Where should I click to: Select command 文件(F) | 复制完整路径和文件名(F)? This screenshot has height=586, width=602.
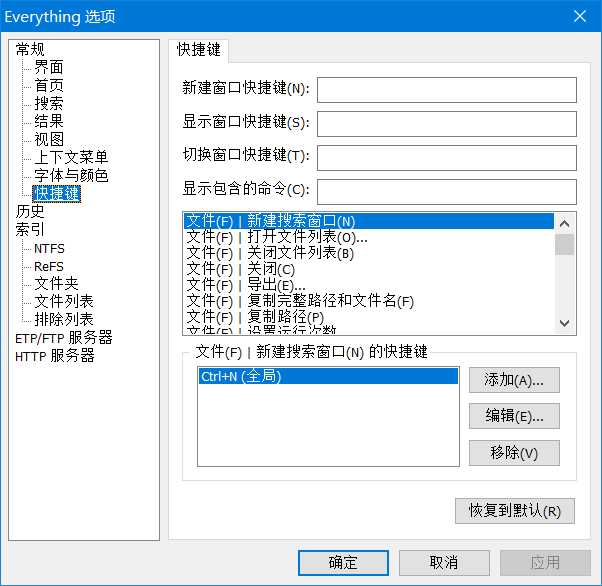pyautogui.click(x=369, y=301)
